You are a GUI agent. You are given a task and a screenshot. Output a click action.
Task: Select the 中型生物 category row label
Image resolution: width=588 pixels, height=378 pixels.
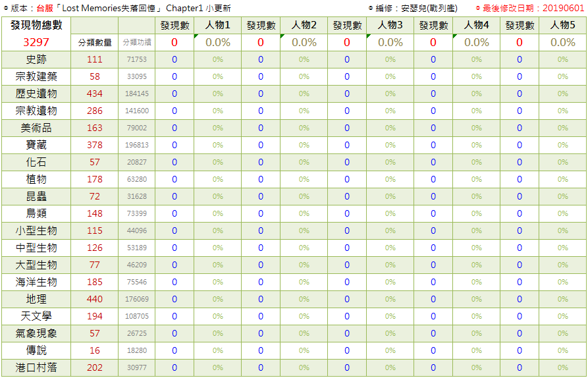pyautogui.click(x=36, y=248)
